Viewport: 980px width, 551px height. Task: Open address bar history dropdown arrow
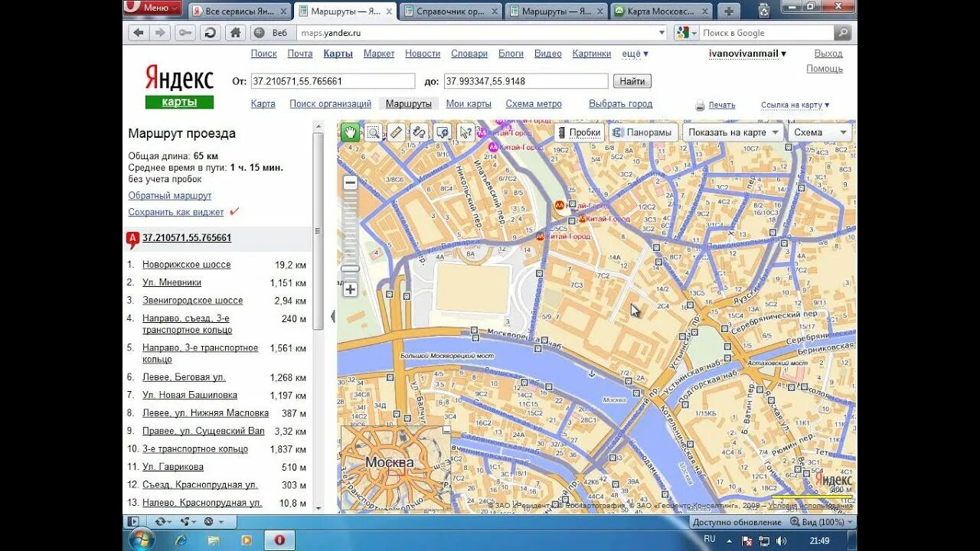[662, 33]
